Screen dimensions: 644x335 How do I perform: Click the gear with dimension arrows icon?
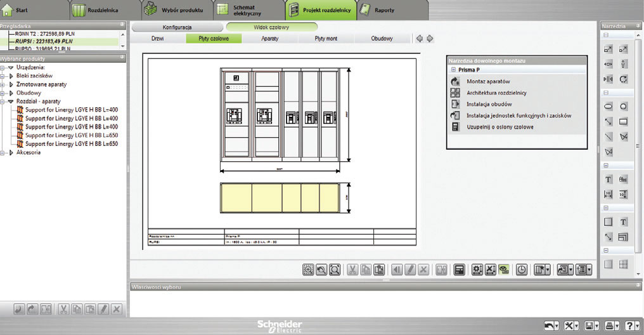(x=477, y=270)
